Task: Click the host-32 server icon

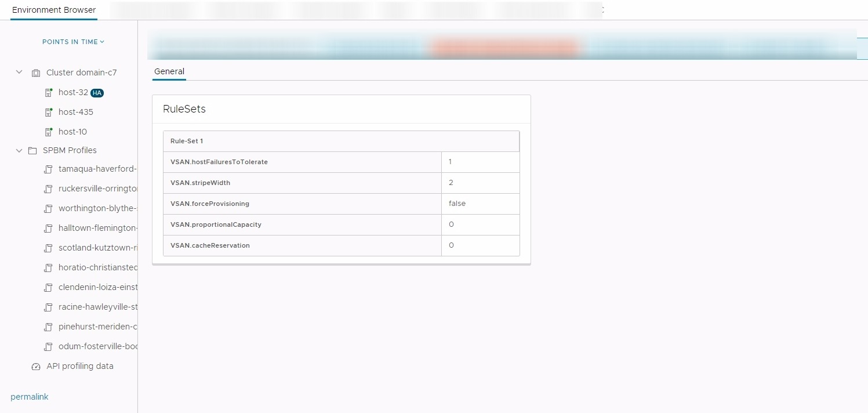Action: tap(49, 93)
